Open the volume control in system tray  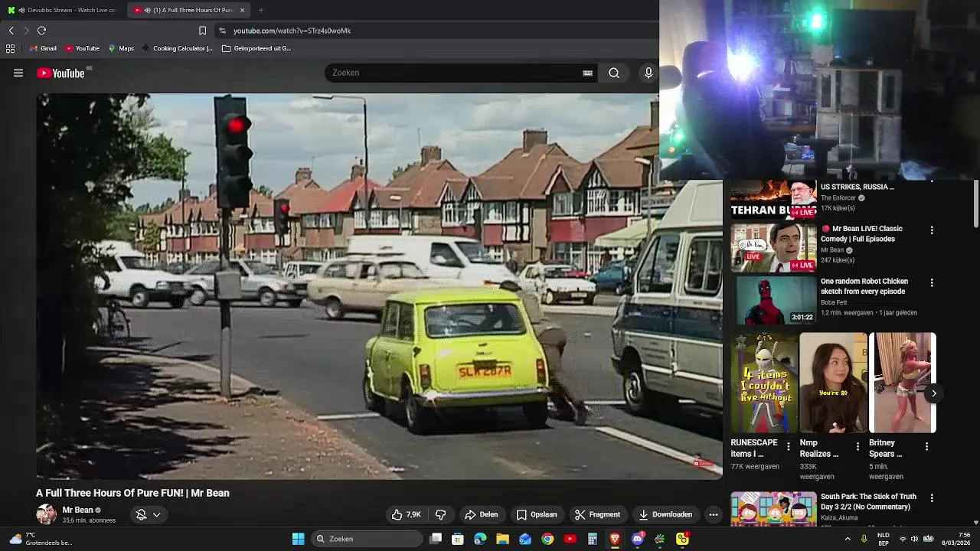[914, 539]
